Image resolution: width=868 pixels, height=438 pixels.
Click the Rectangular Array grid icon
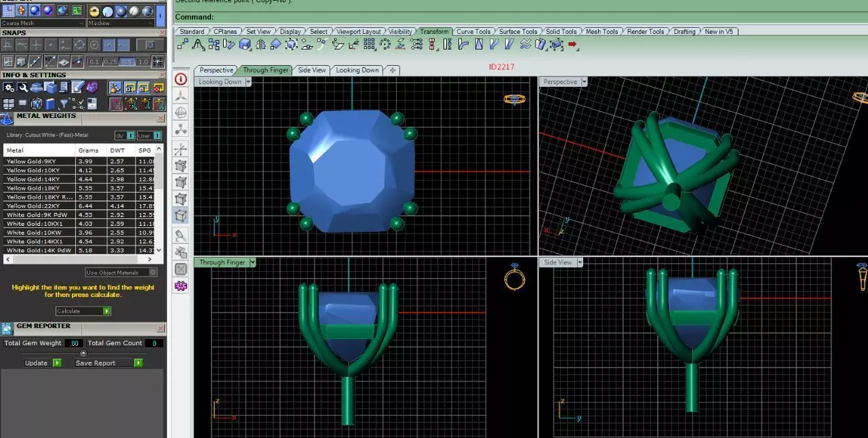tap(370, 44)
